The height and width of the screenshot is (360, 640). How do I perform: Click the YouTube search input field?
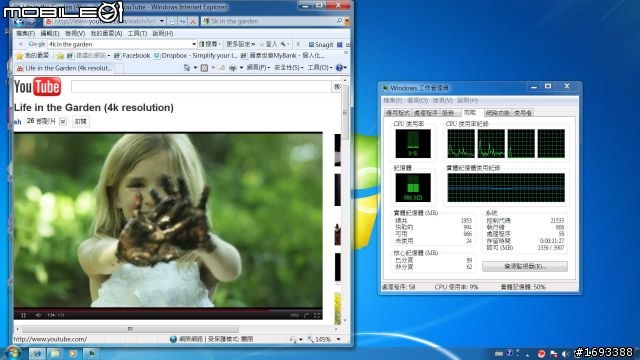(x=201, y=87)
